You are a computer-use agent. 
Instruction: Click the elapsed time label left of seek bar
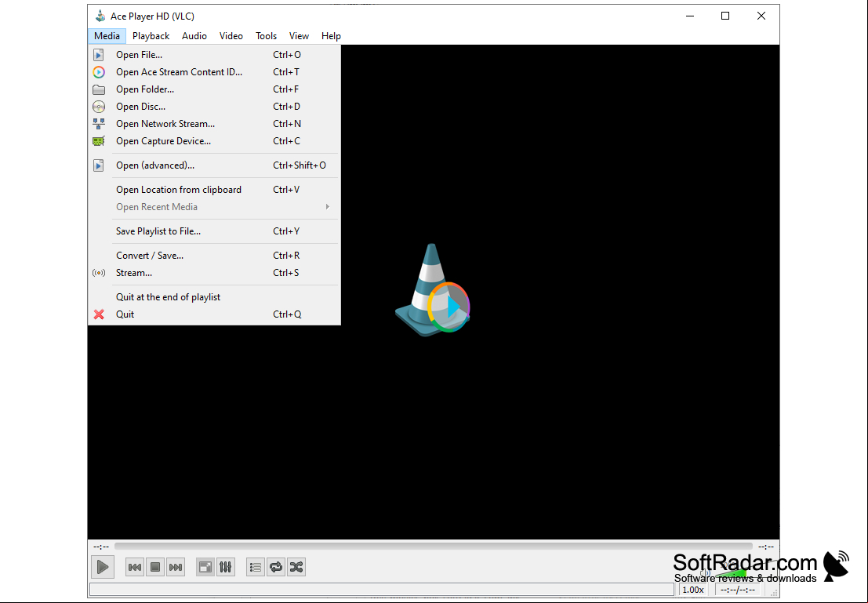coord(101,547)
